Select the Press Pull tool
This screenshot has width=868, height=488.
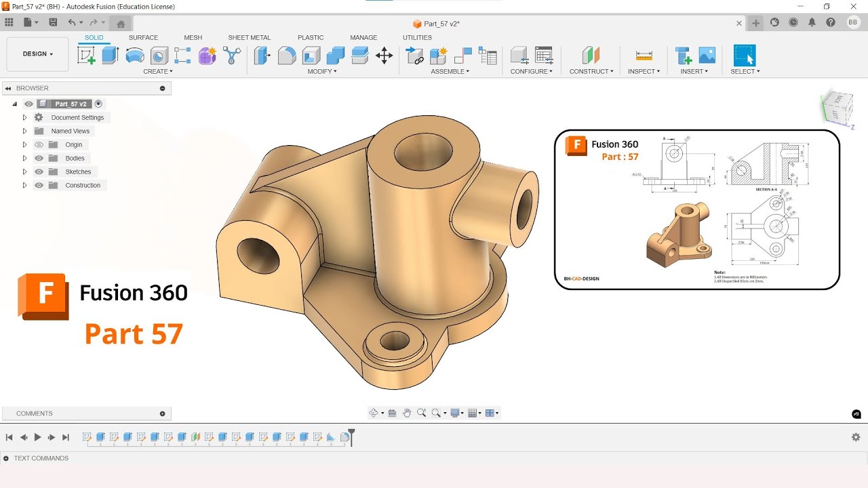(x=262, y=56)
